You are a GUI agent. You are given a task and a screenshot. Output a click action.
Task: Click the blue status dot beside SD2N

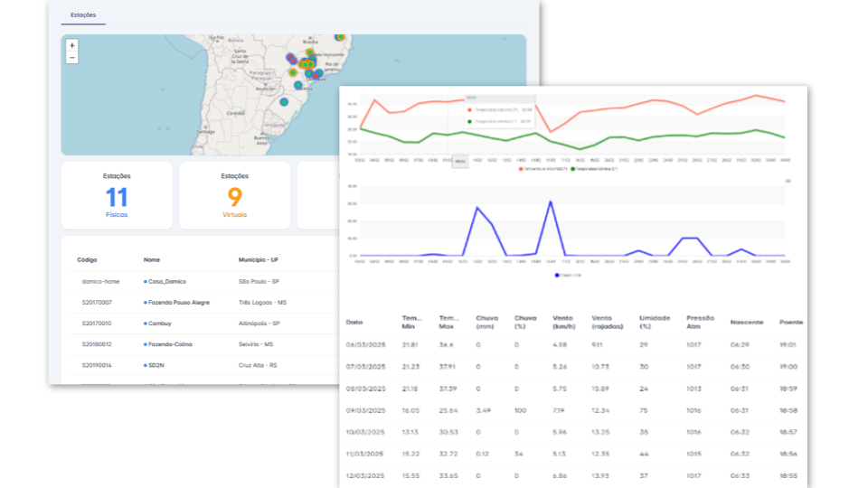tap(146, 365)
